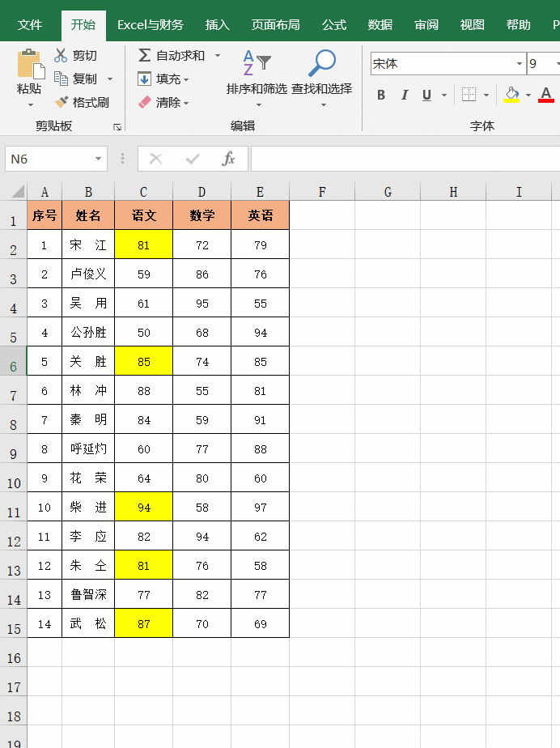The width and height of the screenshot is (560, 748).
Task: Click the 剪切 button label
Action: pos(85,56)
